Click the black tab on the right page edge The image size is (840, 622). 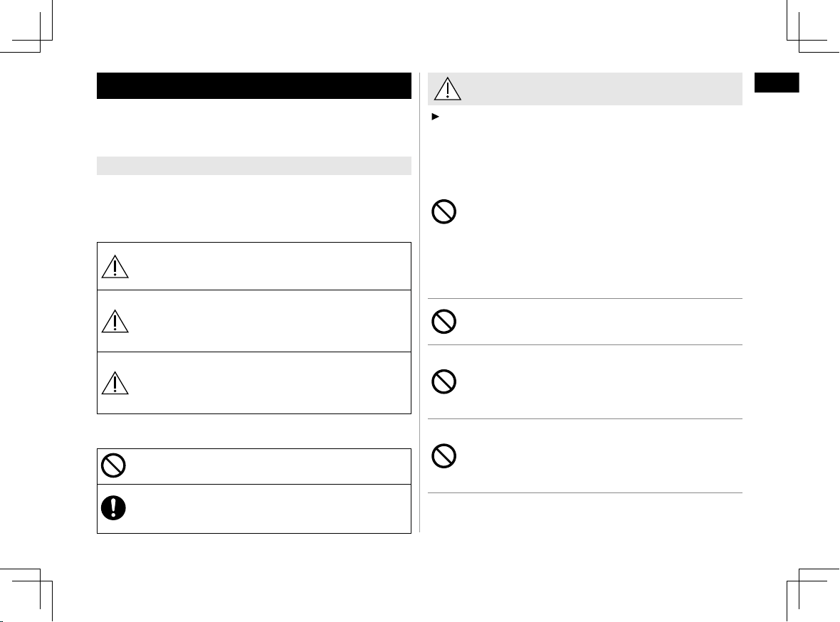(x=777, y=83)
